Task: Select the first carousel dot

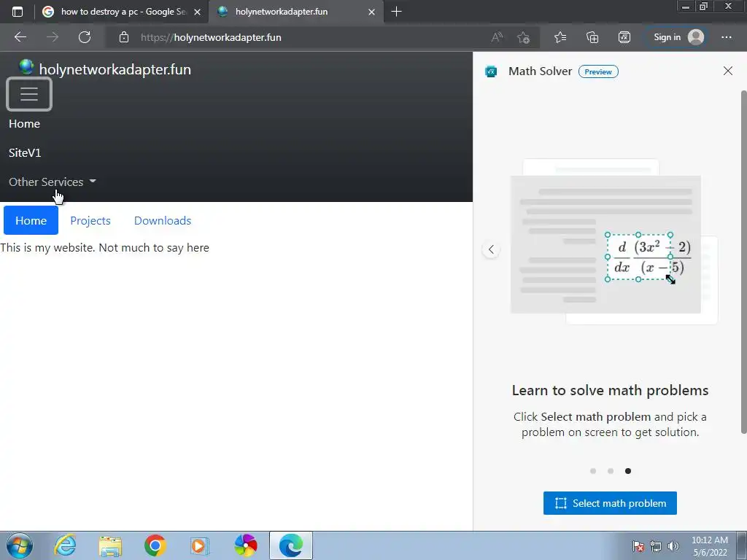Action: 593,471
